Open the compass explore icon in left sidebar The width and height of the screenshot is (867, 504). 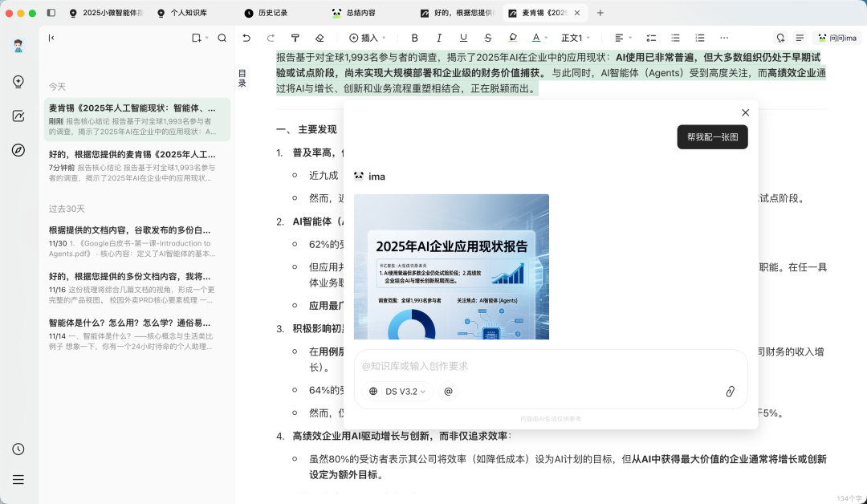tap(18, 150)
